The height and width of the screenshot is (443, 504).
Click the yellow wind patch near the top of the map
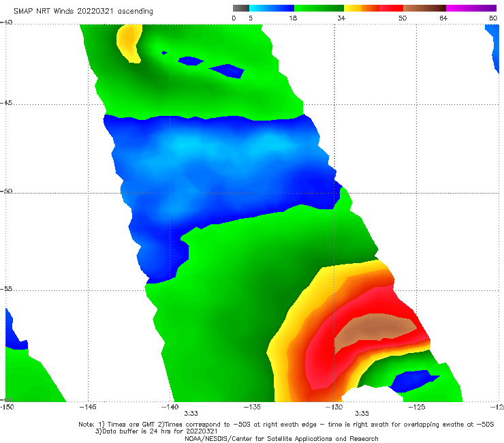point(129,42)
